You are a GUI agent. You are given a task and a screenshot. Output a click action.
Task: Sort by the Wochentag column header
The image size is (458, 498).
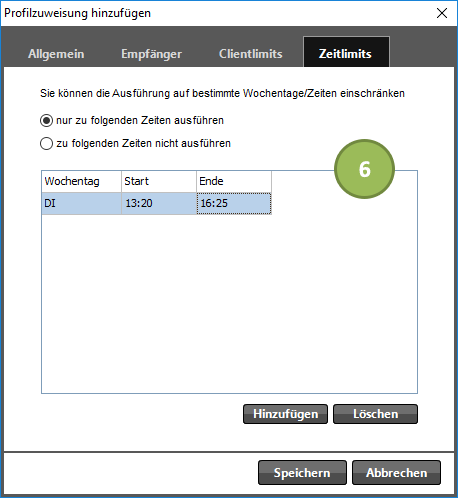[82, 181]
